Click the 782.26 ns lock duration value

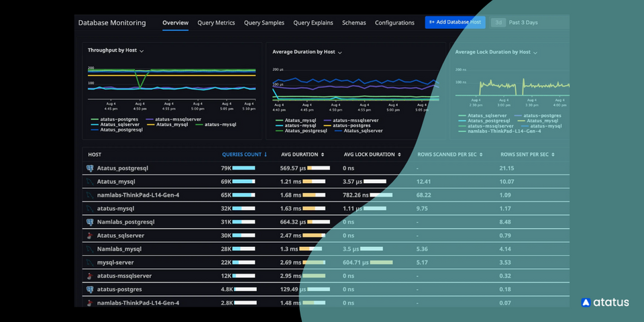356,195
